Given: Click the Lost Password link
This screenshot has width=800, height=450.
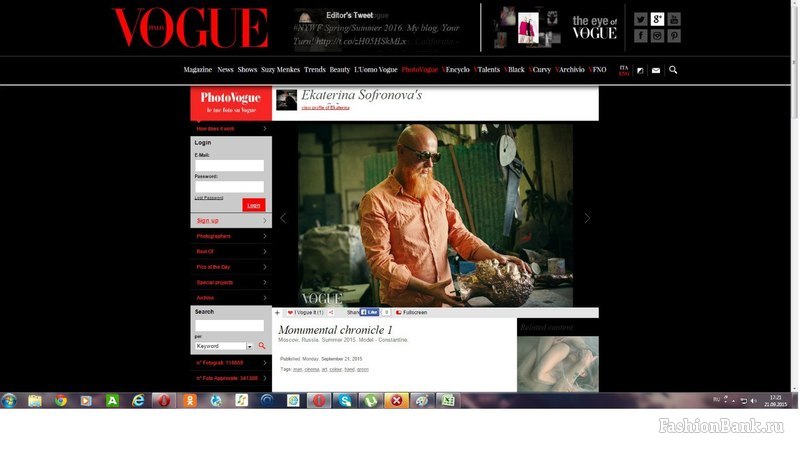Looking at the screenshot, I should pos(209,198).
